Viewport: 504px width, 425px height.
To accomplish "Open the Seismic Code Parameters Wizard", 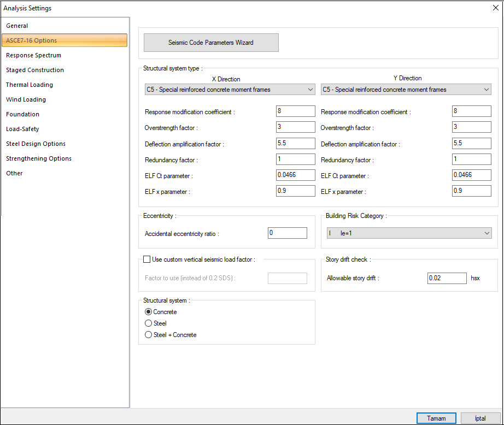I will [211, 42].
